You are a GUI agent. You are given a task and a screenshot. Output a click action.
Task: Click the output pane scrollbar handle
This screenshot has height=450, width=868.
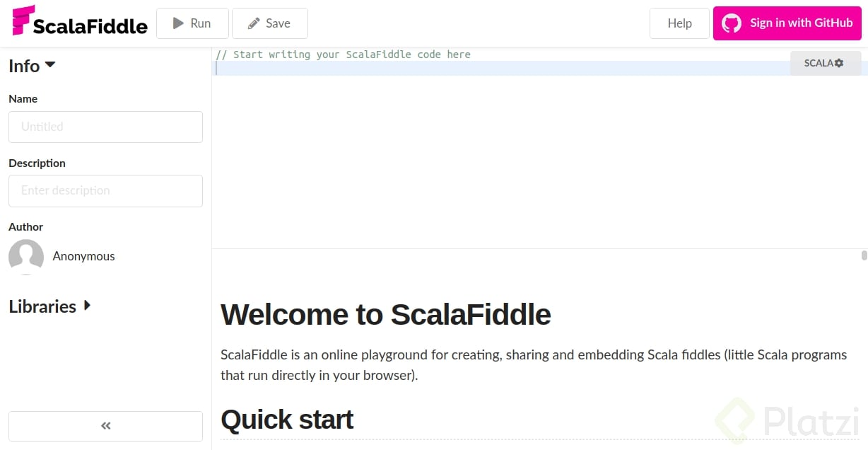[864, 255]
